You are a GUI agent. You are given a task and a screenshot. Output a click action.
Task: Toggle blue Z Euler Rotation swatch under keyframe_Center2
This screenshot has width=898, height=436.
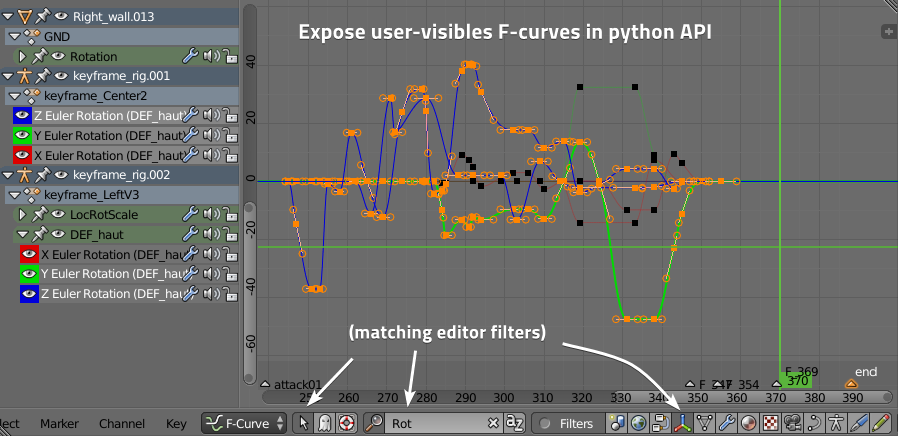[x=22, y=115]
